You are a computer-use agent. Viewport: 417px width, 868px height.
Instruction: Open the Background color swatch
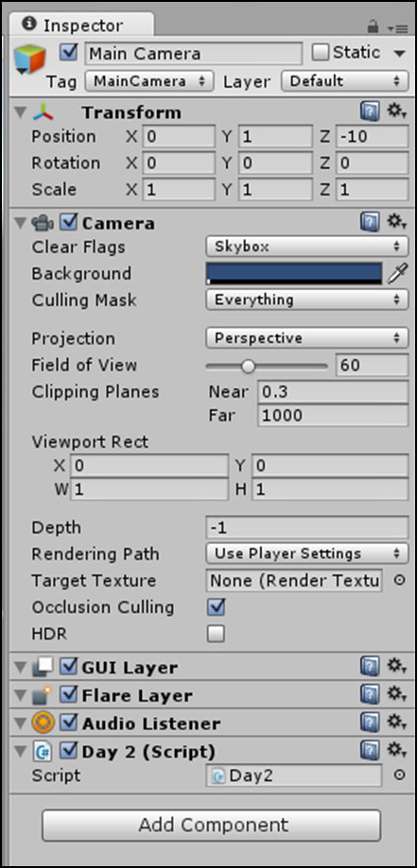point(294,274)
